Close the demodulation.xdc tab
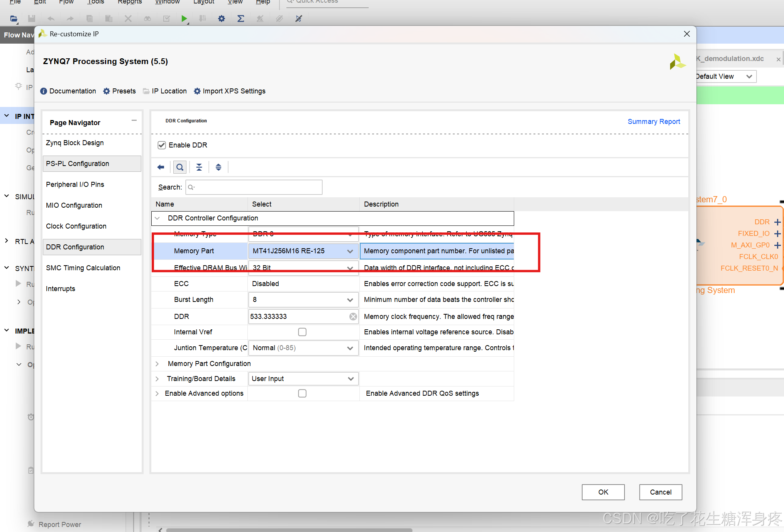This screenshot has width=784, height=532. point(779,59)
